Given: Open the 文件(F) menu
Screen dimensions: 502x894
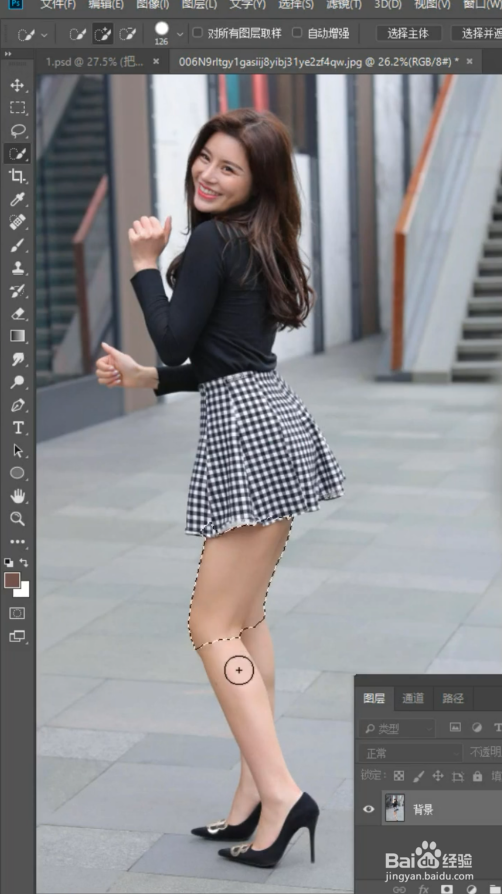Looking at the screenshot, I should click(x=58, y=5).
